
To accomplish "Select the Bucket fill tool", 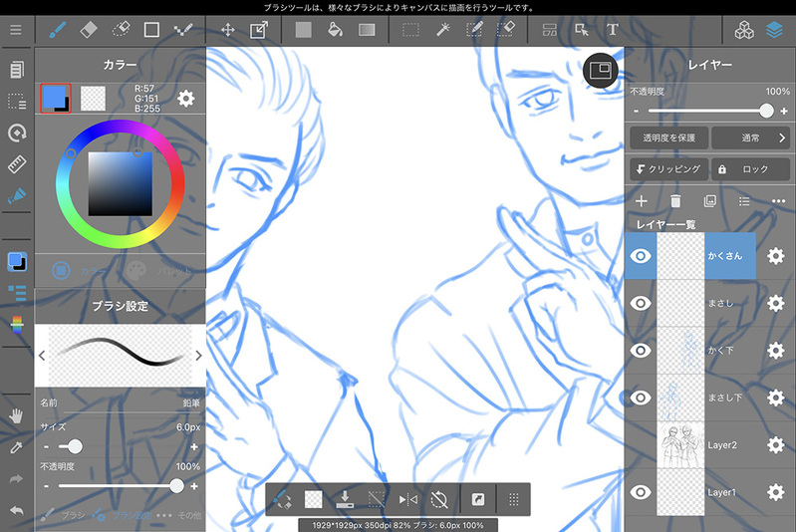I will click(335, 30).
